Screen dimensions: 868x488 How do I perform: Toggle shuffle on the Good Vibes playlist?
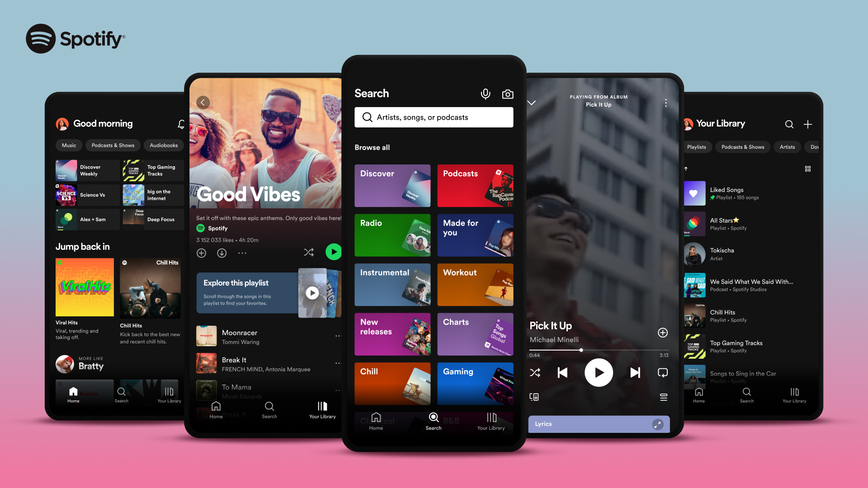pos(309,252)
